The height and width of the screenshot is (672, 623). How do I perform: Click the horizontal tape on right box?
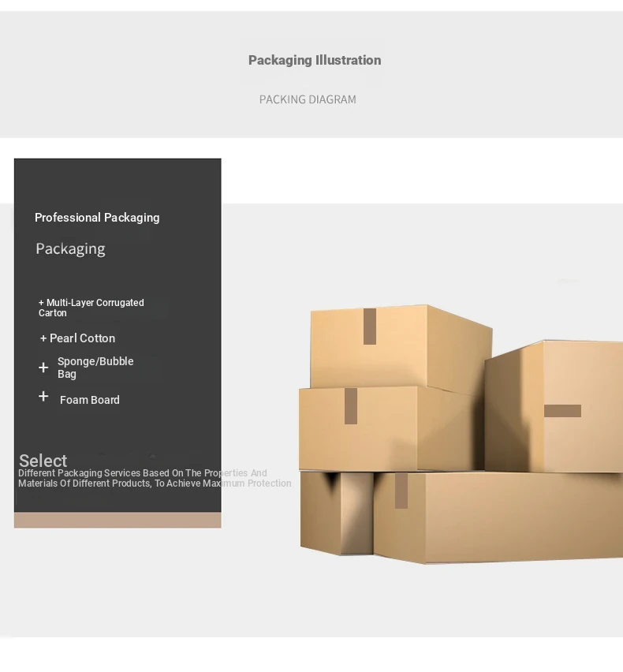pos(562,411)
